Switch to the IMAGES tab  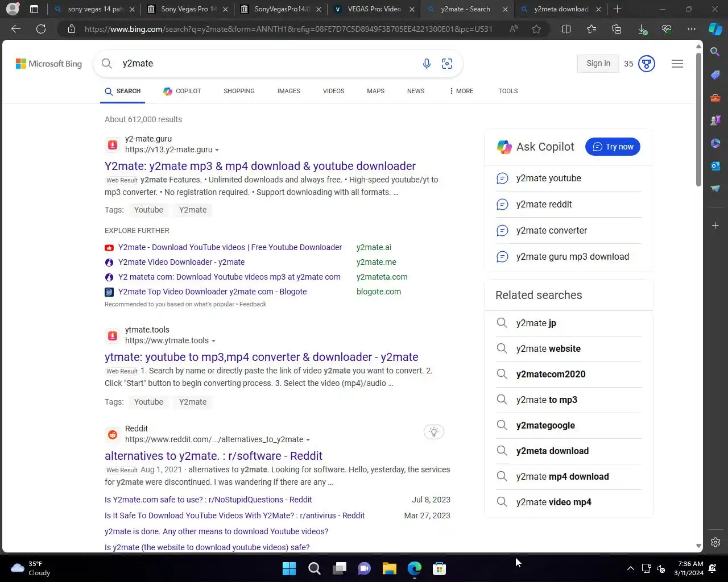[289, 91]
